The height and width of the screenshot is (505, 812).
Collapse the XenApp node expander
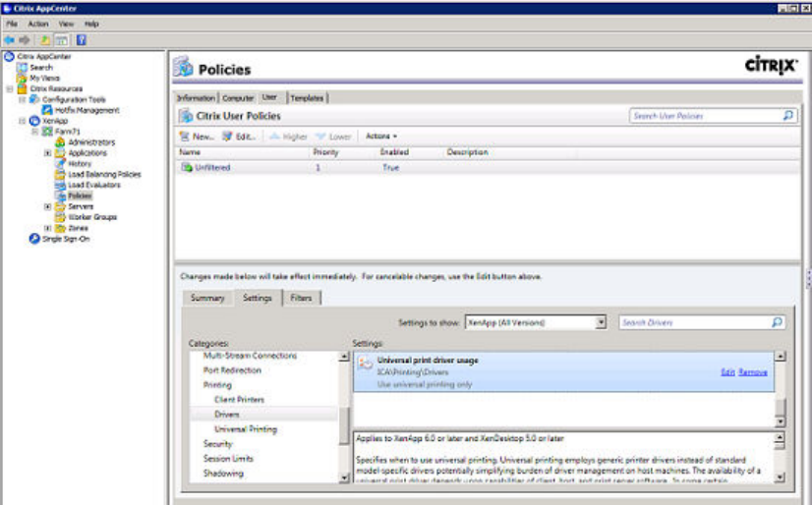(23, 121)
